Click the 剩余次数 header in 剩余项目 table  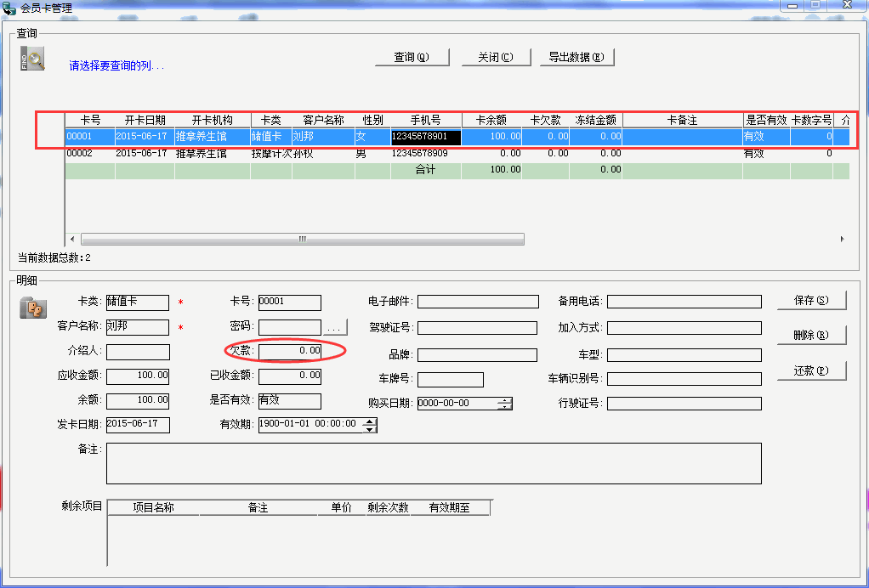pyautogui.click(x=388, y=508)
